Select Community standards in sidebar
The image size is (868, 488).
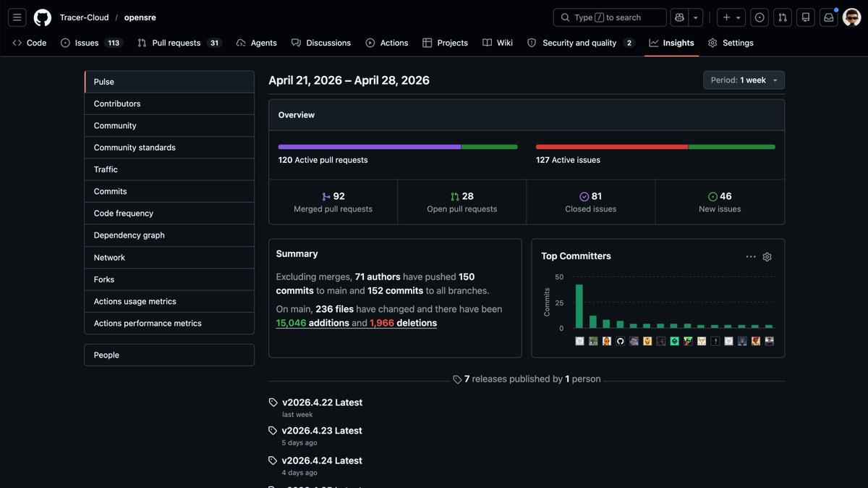click(169, 148)
